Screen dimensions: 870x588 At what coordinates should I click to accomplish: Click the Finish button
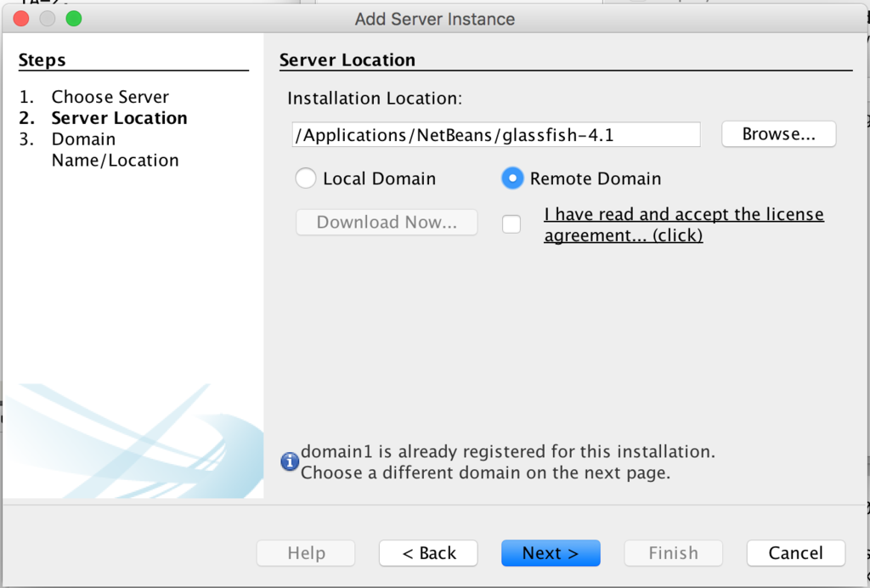pyautogui.click(x=673, y=553)
